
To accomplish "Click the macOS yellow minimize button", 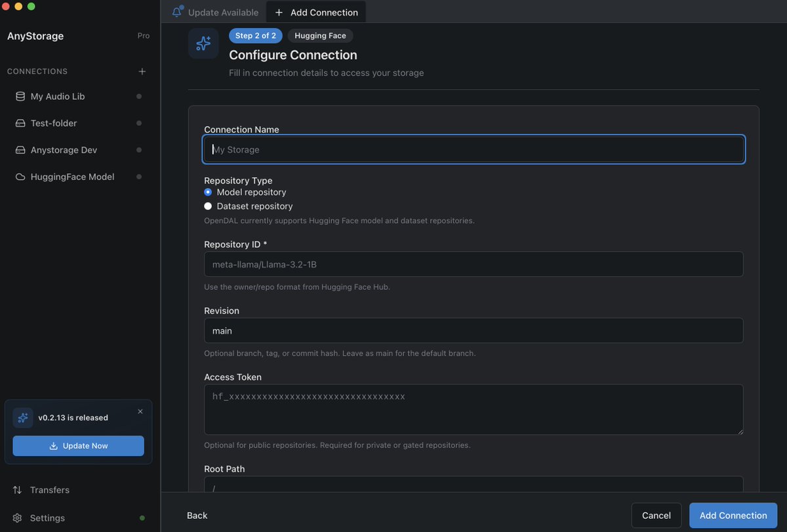I will tap(18, 6).
